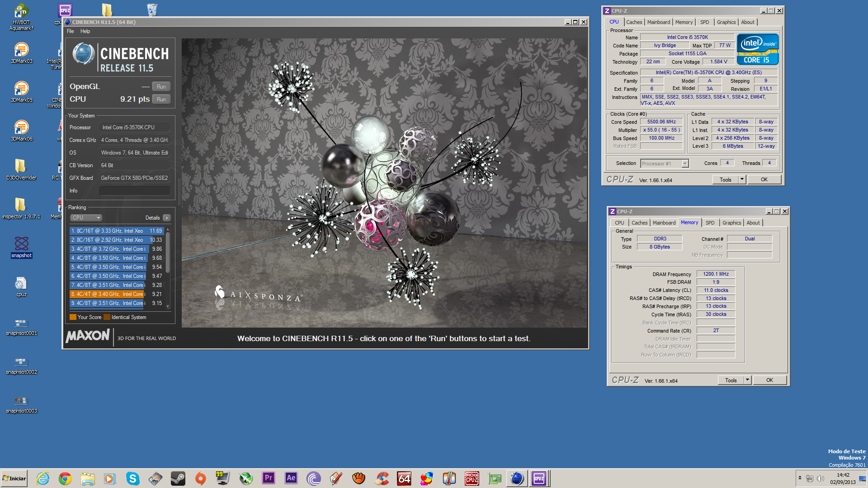Switch to Caches tab in top CPU-Z

click(x=634, y=22)
